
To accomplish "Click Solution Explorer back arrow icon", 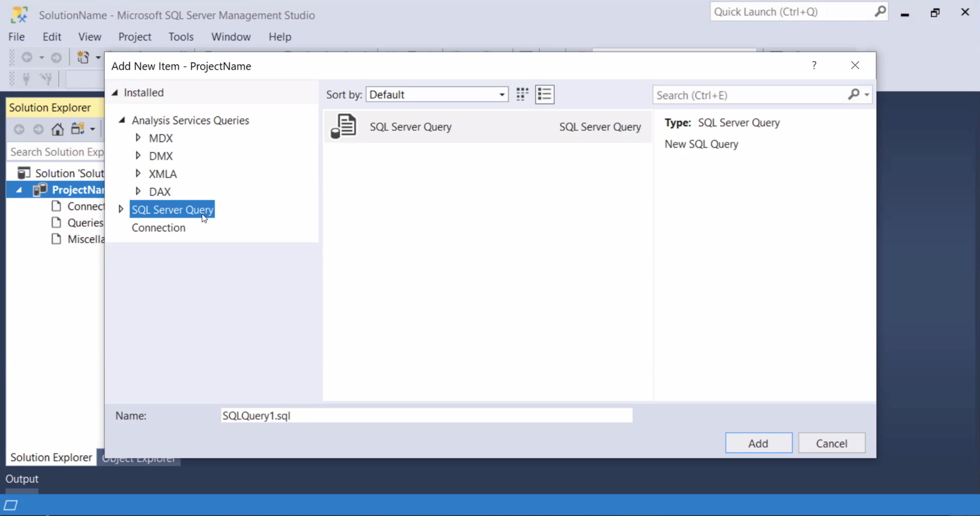I will 19,129.
